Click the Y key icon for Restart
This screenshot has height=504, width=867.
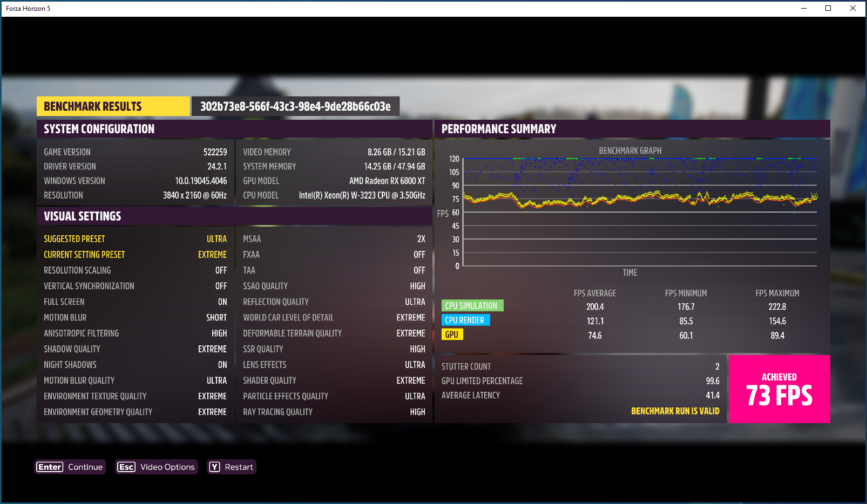click(215, 467)
